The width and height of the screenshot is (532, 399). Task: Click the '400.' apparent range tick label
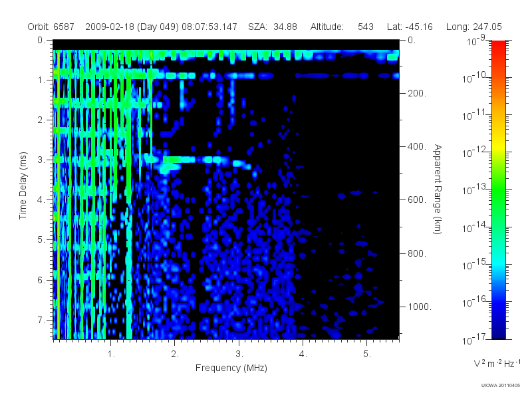point(417,146)
